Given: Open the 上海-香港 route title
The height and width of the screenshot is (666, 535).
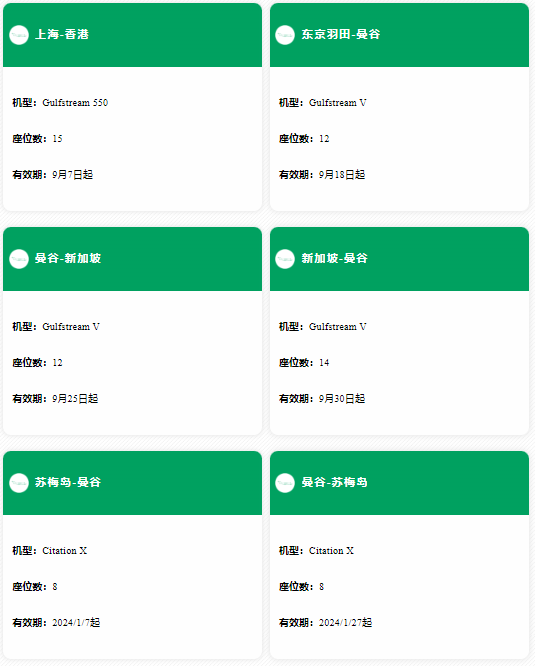Looking at the screenshot, I should coord(62,34).
